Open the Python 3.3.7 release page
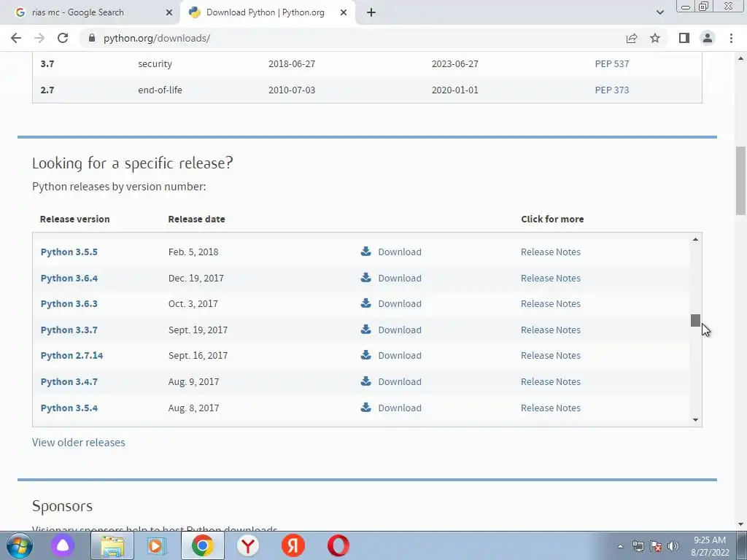The height and width of the screenshot is (560, 747). 69,330
